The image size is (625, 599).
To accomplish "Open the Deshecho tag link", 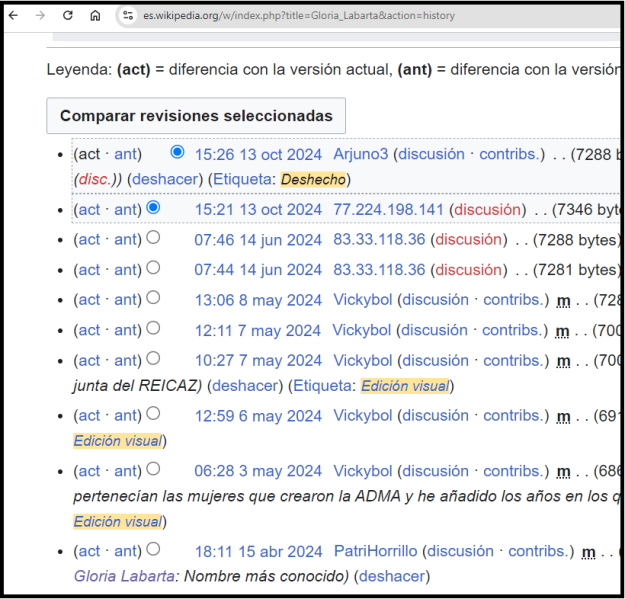I will pyautogui.click(x=315, y=179).
